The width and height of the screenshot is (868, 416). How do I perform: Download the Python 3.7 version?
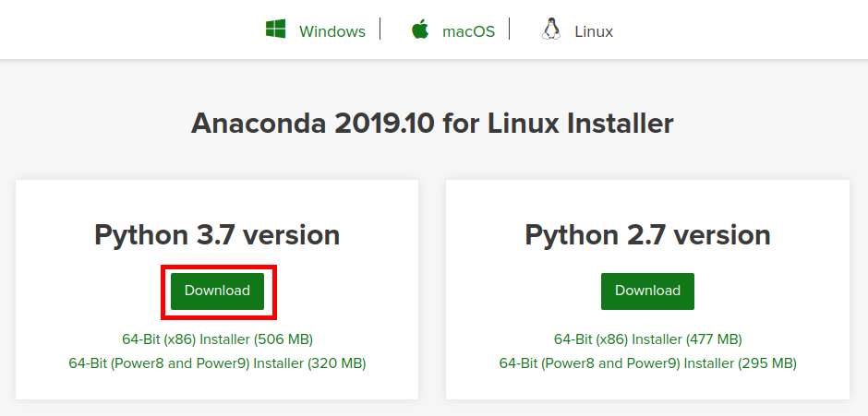tap(217, 291)
